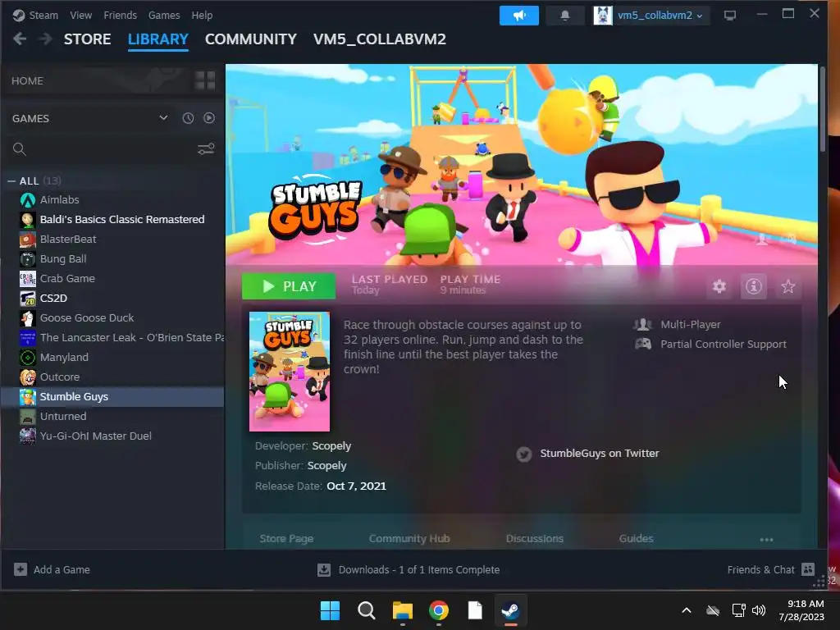Viewport: 840px width, 630px height.
Task: Open StumbleGuys on Twitter link
Action: (600, 453)
